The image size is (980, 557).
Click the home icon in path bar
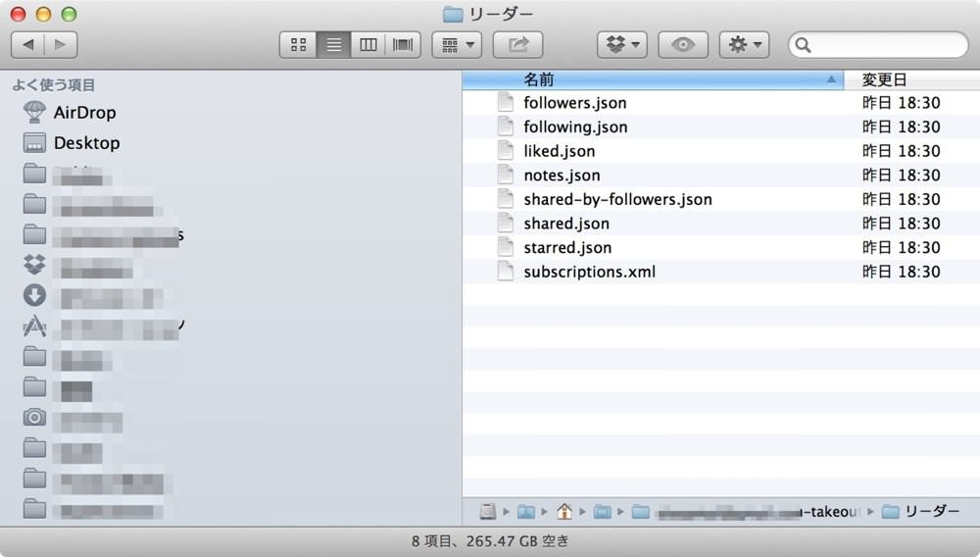point(564,512)
